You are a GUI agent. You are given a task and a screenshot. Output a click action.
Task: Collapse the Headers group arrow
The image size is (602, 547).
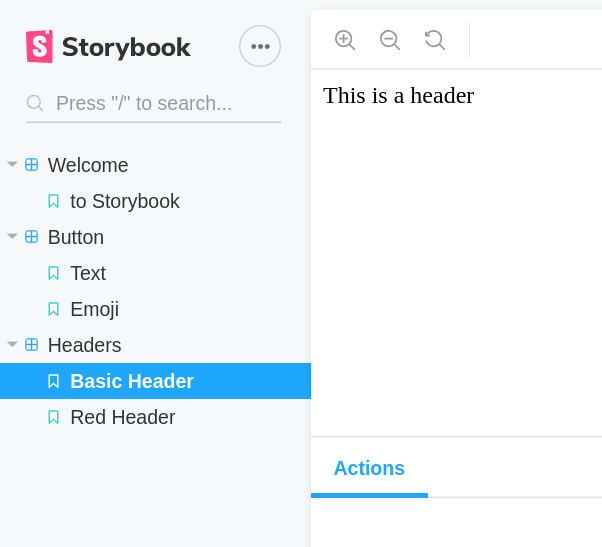pos(12,344)
